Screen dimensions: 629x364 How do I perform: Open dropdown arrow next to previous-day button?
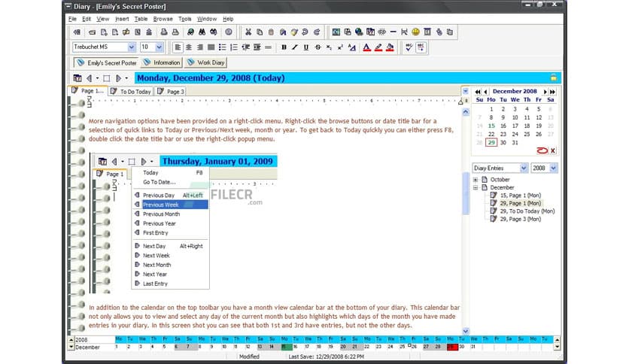point(97,78)
